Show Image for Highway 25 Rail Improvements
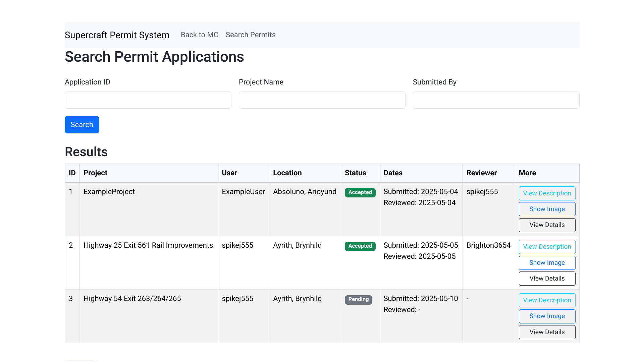This screenshot has height=362, width=644. [x=547, y=263]
